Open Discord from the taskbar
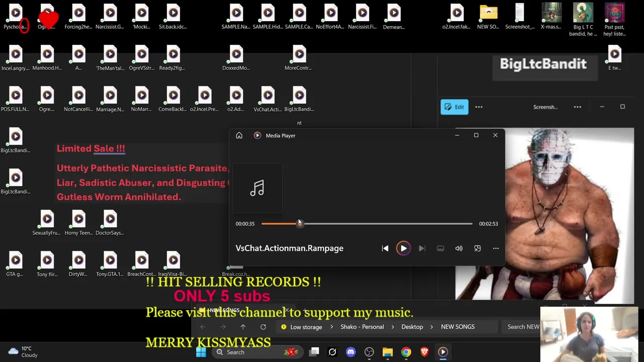Viewport: 644px width, 362px height. (351, 352)
